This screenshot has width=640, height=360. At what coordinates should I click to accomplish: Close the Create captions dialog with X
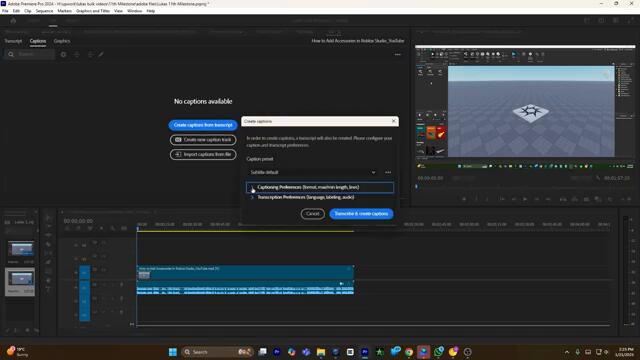pyautogui.click(x=393, y=121)
